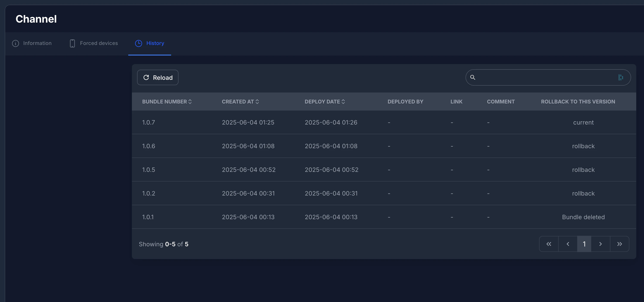Click the clock icon on the History tab
The image size is (644, 302).
pos(139,43)
